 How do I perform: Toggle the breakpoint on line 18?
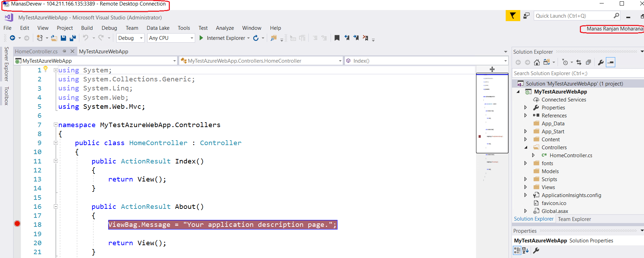coord(17,224)
